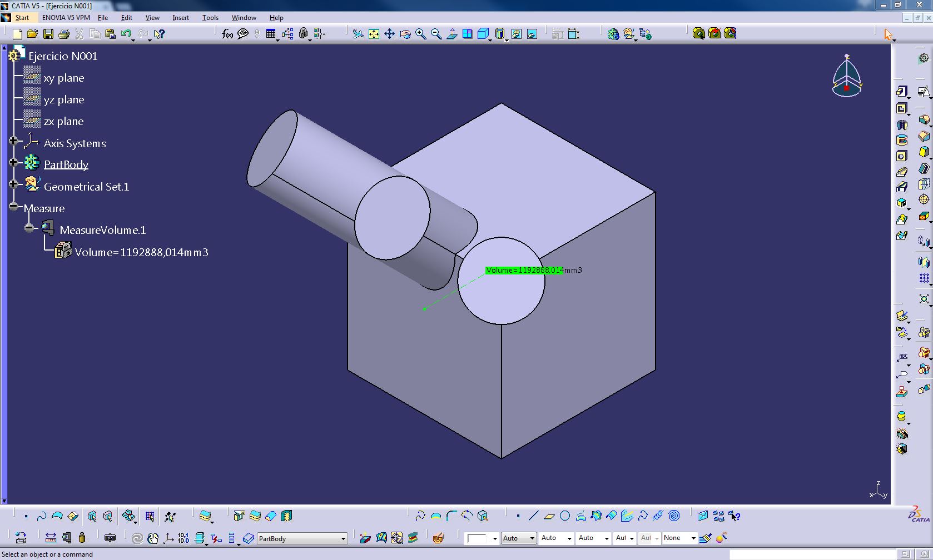
Task: Click the Painter brush icon
Action: (x=706, y=538)
